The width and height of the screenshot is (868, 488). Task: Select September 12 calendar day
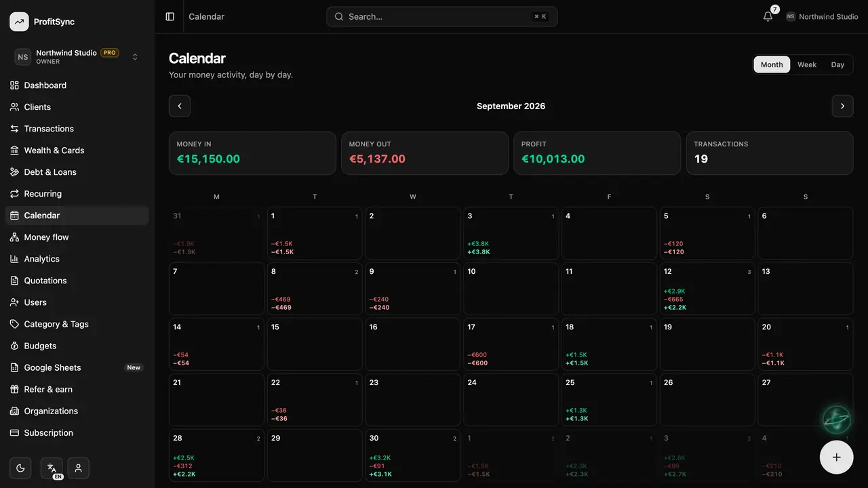click(707, 289)
